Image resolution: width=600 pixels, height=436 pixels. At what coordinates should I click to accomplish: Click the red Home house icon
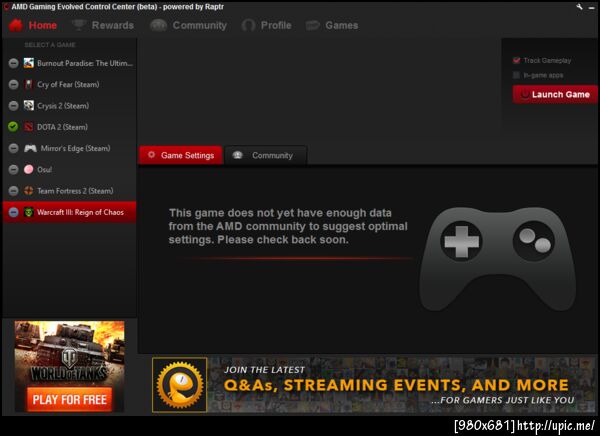point(16,25)
